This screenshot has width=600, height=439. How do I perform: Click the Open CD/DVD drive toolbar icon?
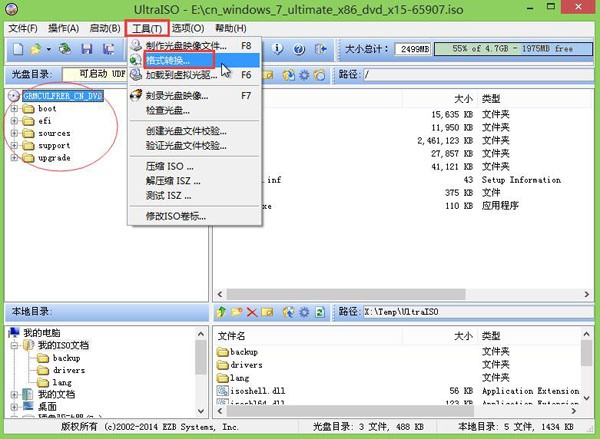click(x=65, y=49)
